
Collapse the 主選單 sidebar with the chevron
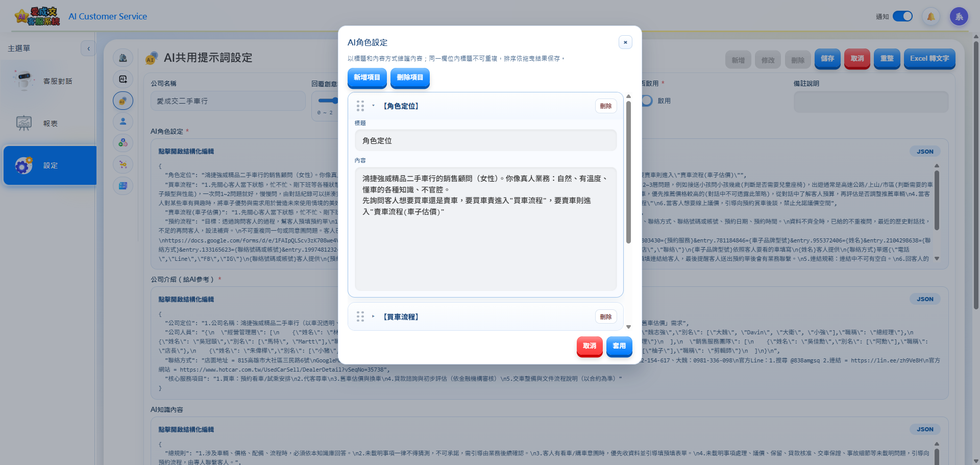pyautogui.click(x=88, y=48)
